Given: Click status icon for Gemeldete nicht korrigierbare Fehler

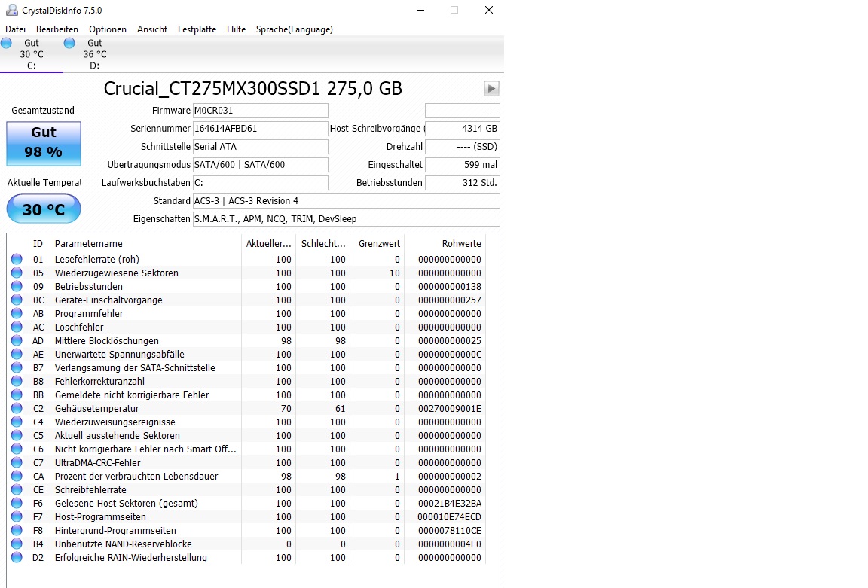Looking at the screenshot, I should pyautogui.click(x=17, y=395).
